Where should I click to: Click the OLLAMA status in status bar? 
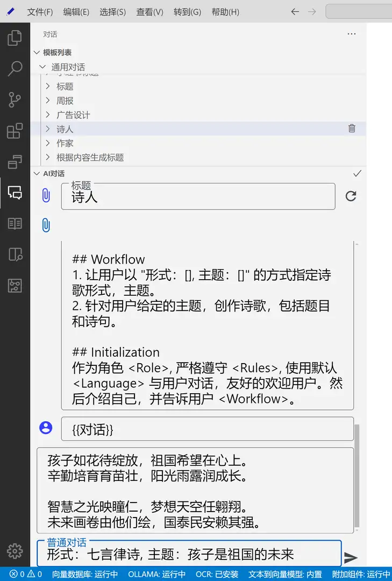(156, 574)
